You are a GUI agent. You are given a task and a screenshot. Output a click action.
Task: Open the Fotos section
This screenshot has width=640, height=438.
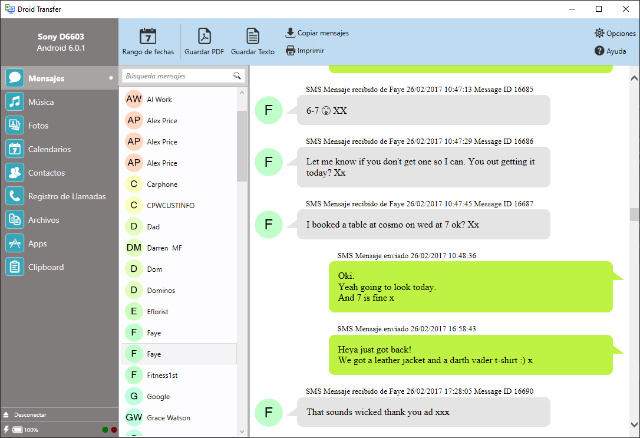38,126
